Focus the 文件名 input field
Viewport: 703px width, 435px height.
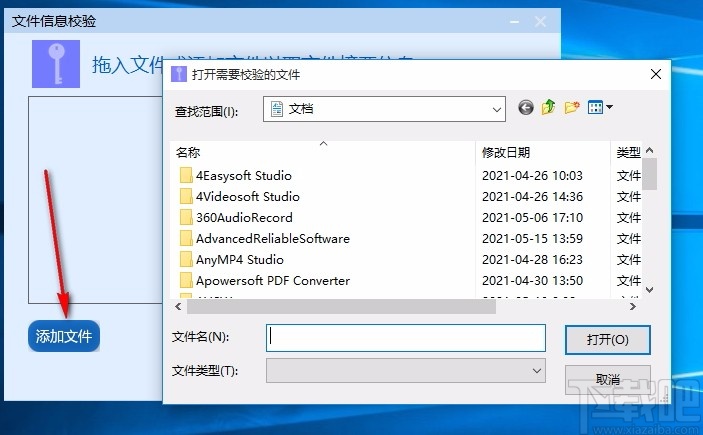pyautogui.click(x=406, y=338)
